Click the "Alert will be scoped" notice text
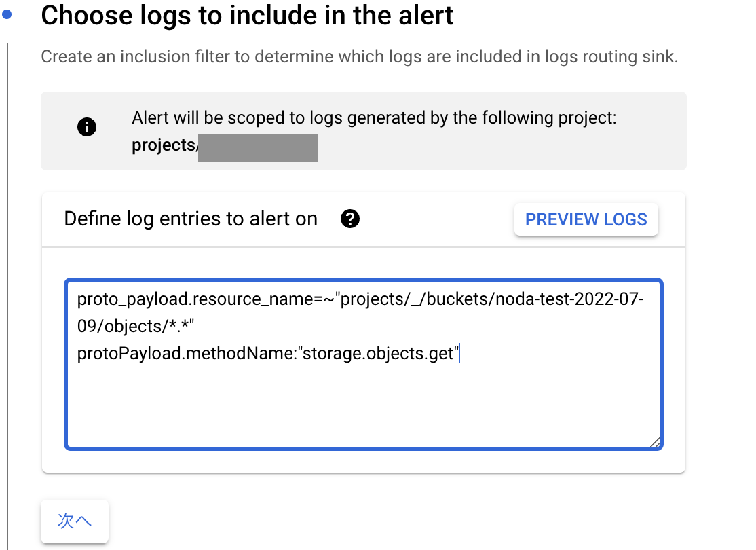 (374, 117)
